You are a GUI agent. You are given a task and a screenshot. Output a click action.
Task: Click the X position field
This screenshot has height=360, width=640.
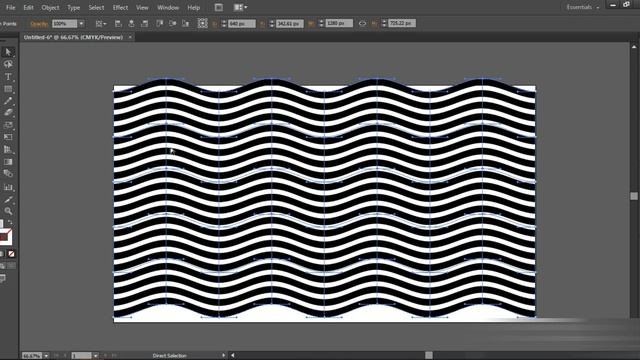[242, 24]
